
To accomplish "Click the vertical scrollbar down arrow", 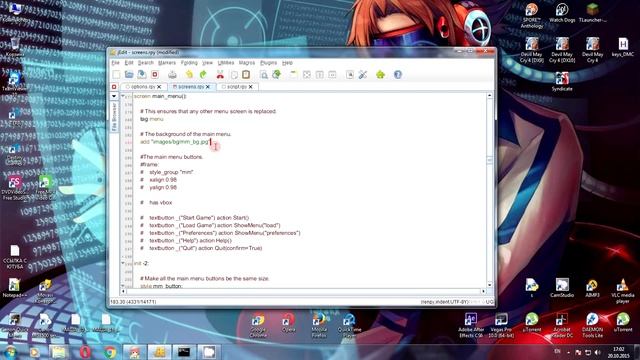I will [489, 284].
